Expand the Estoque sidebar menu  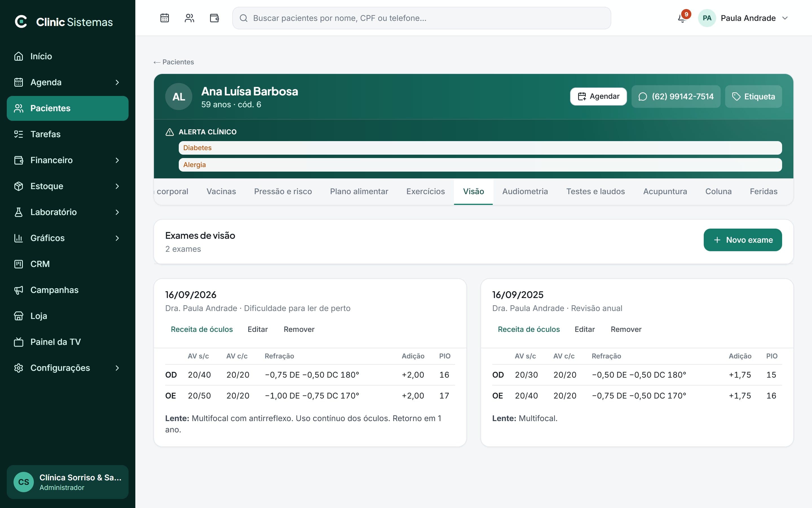click(67, 186)
